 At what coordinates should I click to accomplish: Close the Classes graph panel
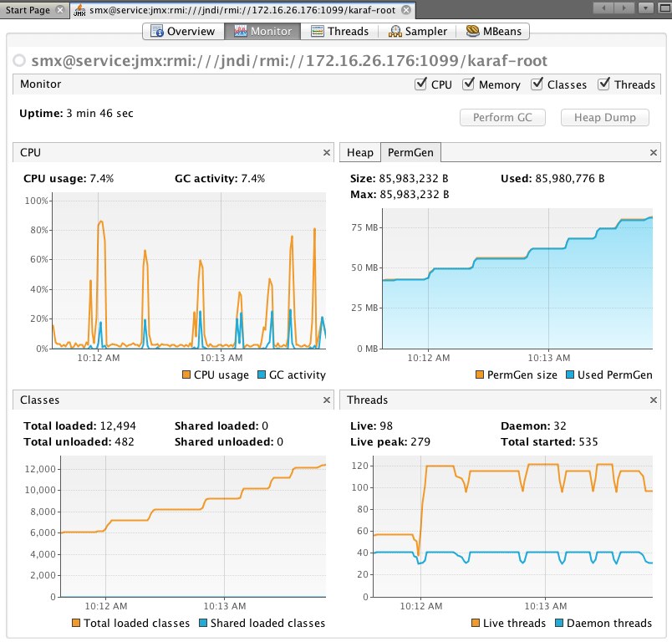(327, 400)
